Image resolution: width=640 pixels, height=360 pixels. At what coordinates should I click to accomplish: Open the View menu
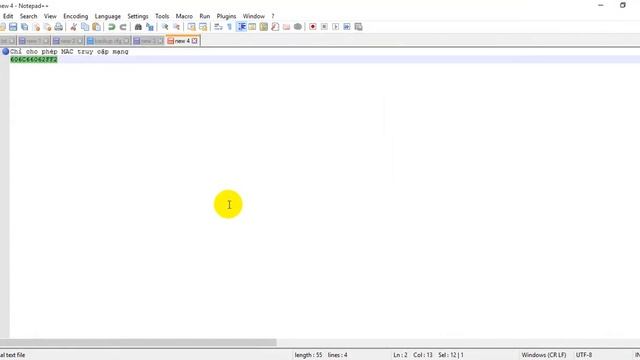pyautogui.click(x=50, y=16)
